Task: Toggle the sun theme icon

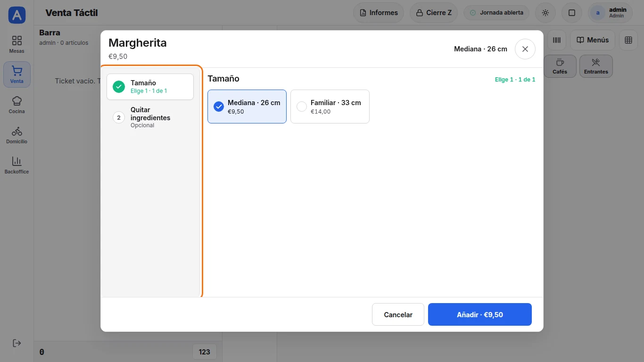Action: pos(545,13)
